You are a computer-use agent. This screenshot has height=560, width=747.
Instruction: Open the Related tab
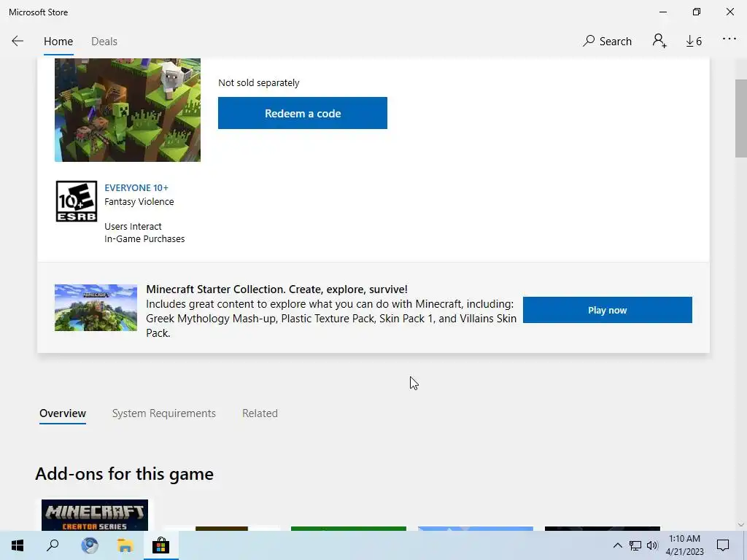click(x=260, y=413)
